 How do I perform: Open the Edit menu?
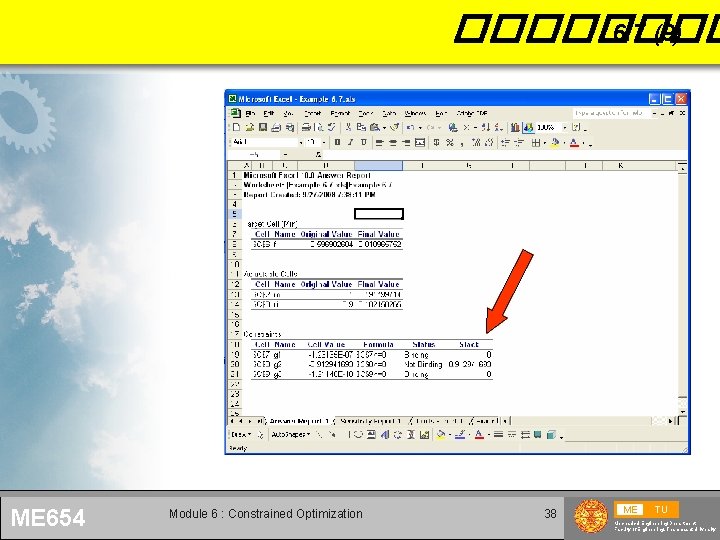coord(269,113)
